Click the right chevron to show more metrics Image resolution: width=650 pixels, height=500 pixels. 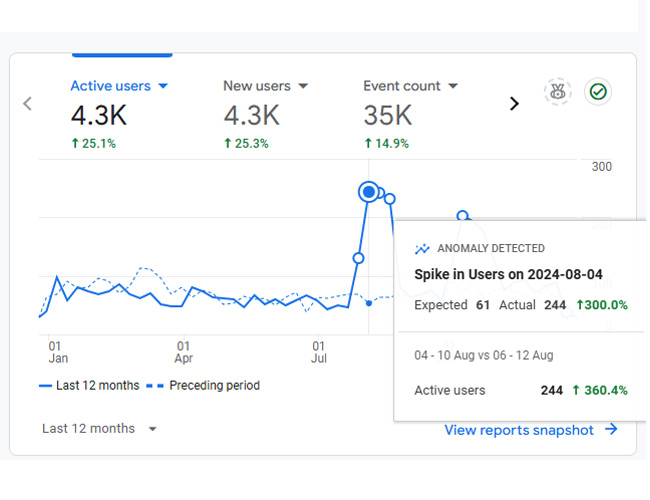[514, 103]
